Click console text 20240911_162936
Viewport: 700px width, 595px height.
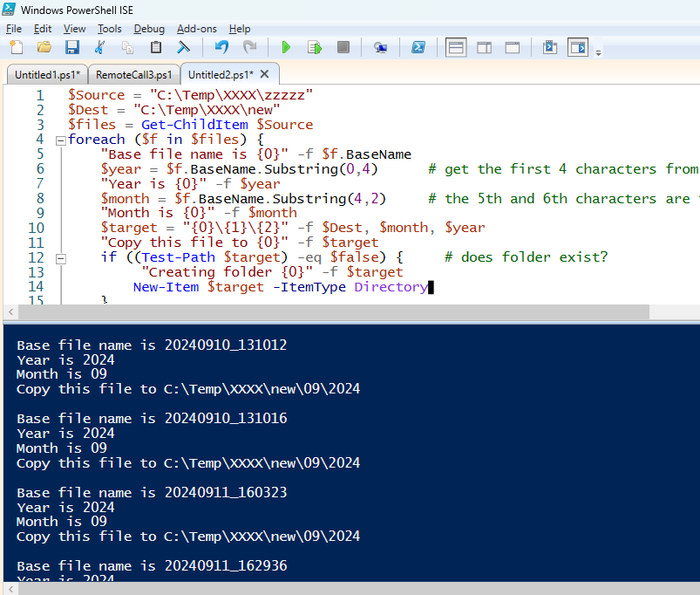[226, 566]
